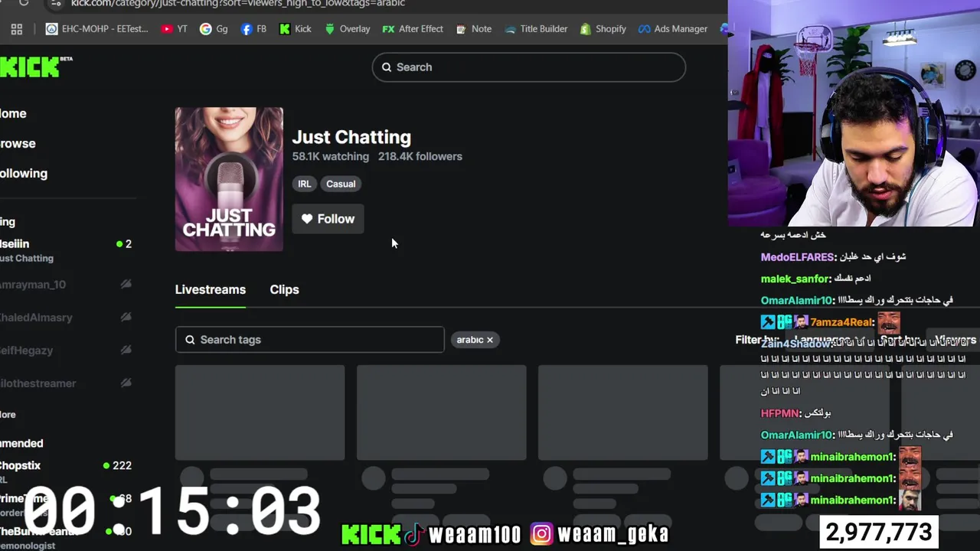Click the '218.4K followers' text
Viewport: 980px width, 551px height.
coord(420,156)
